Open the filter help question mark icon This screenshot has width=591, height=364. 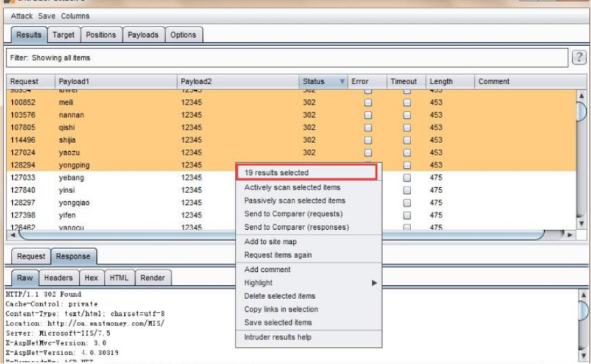[579, 58]
